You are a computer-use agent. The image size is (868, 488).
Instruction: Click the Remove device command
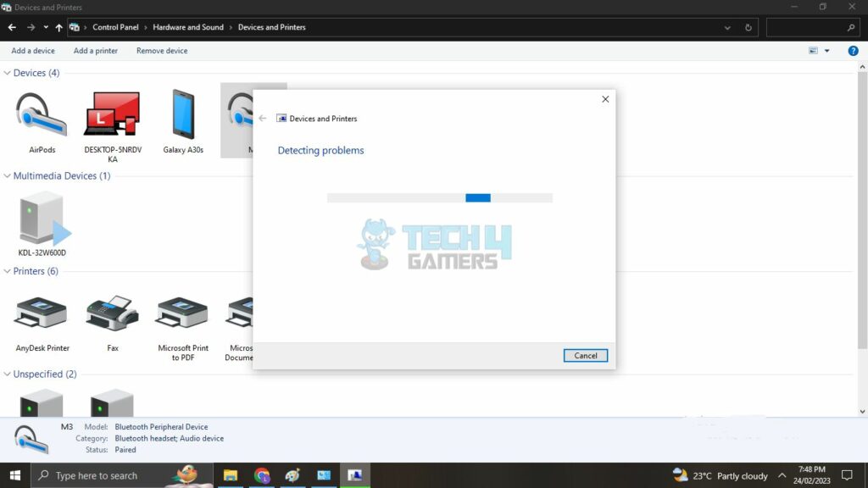click(161, 50)
